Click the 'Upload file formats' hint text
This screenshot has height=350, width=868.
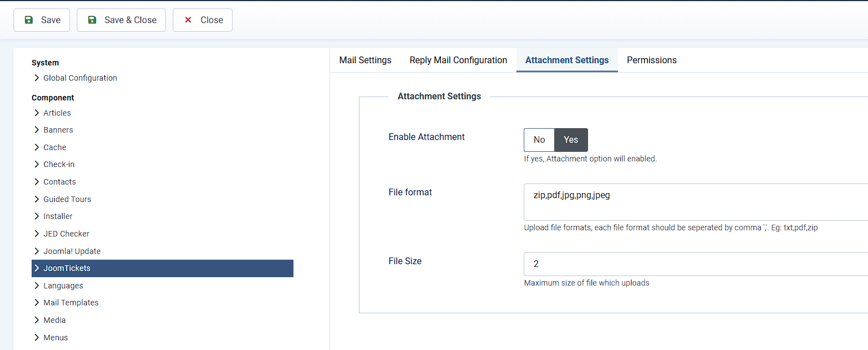[x=671, y=228]
